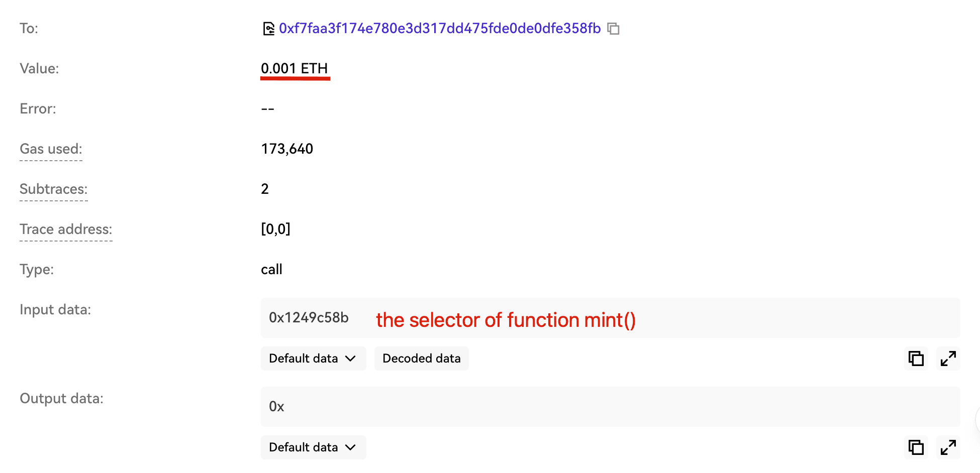Viewport: 980px width, 473px height.
Task: Open the 0xf7faa3f1… contract address link
Action: tap(440, 29)
